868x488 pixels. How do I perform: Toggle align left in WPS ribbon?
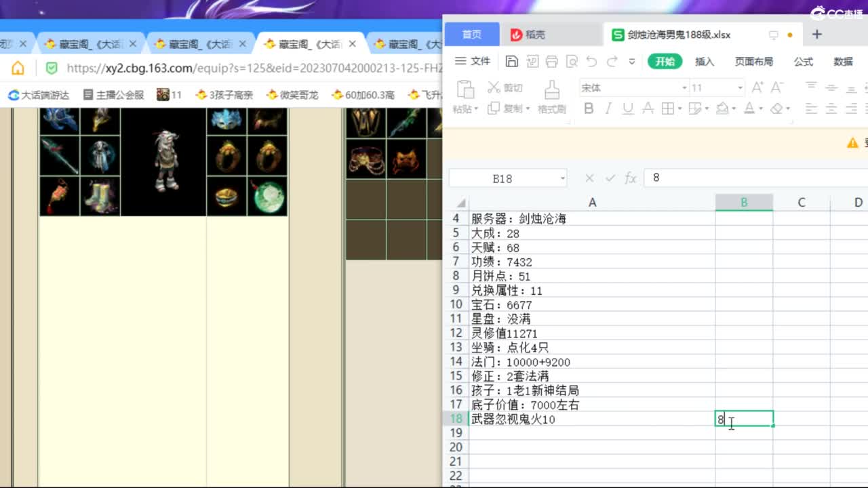point(811,108)
